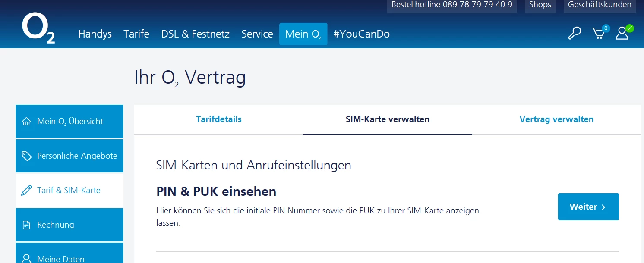Open the Service menu
This screenshot has height=263, width=644.
tap(257, 34)
